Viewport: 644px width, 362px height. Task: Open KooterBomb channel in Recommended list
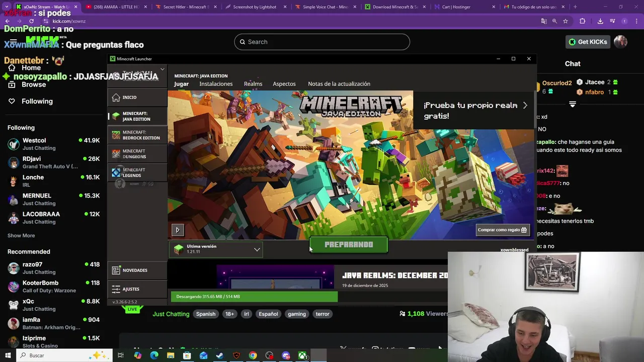(53, 287)
